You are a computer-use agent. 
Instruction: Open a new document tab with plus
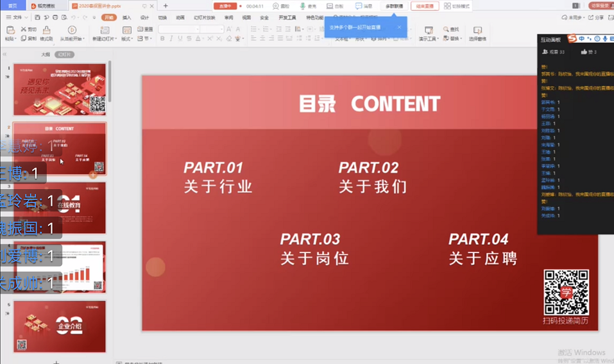[x=166, y=6]
